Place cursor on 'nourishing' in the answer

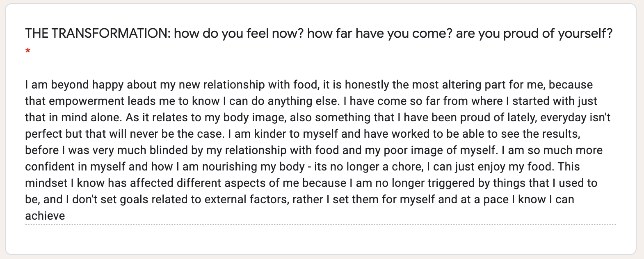[230, 167]
